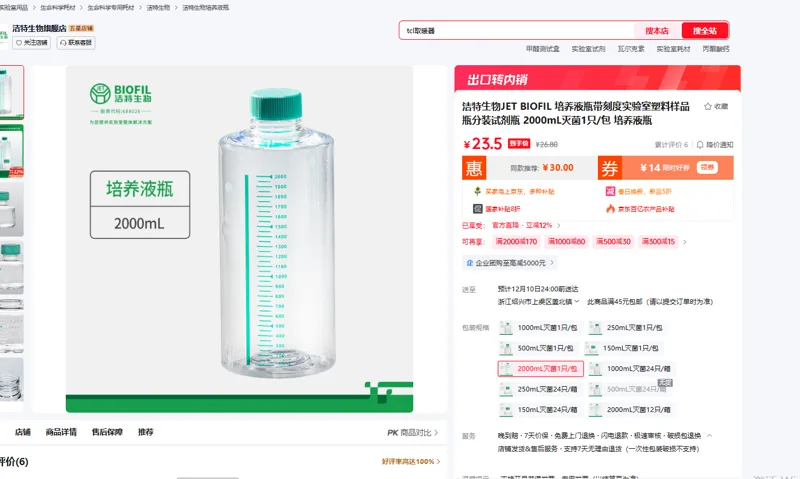Viewport: 800px width, 479px height.
Task: Switch to the 店铺 tab
Action: pyautogui.click(x=23, y=432)
